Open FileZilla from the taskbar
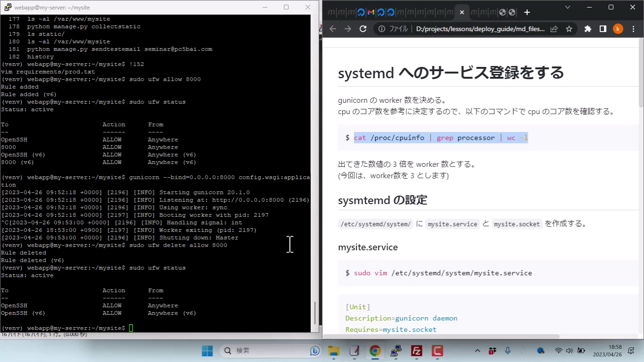This screenshot has height=362, width=644. [416, 351]
